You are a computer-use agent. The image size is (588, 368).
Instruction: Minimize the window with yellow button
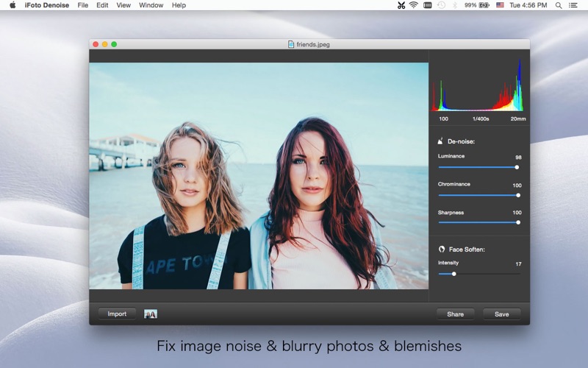pos(104,44)
